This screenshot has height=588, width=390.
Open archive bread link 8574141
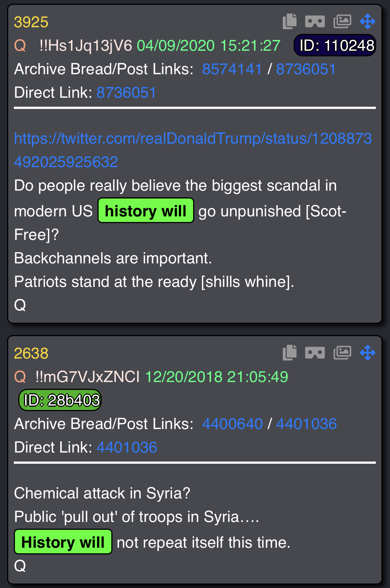pyautogui.click(x=232, y=69)
